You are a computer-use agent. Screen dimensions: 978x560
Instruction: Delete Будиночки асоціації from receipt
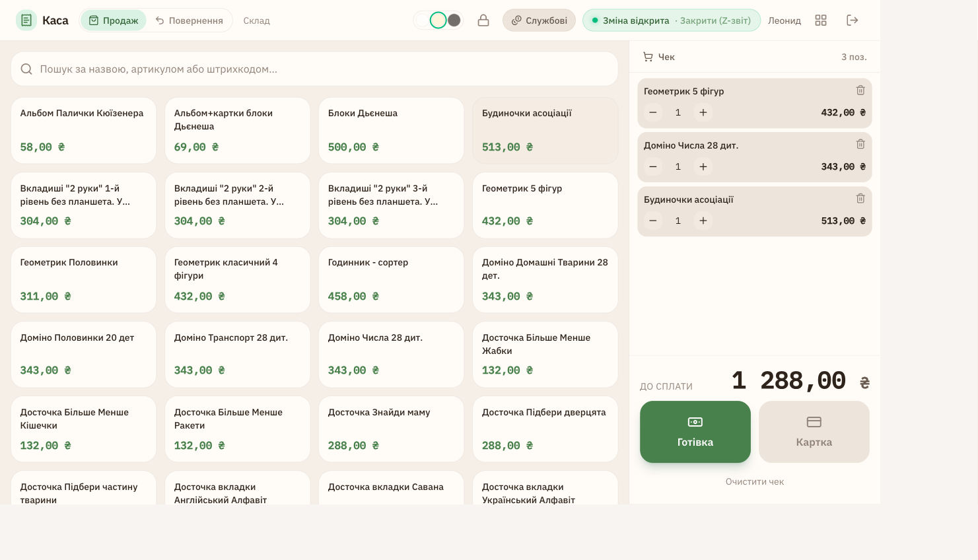pos(860,199)
